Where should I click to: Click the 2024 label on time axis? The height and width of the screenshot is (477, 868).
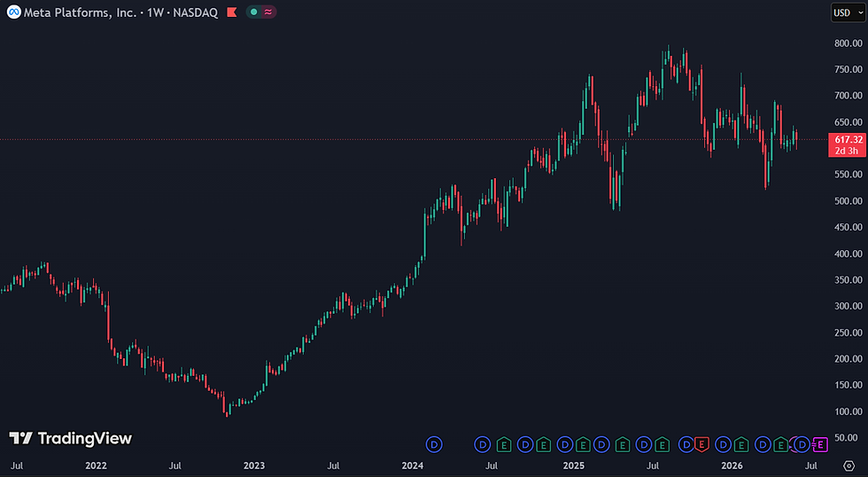(x=413, y=466)
